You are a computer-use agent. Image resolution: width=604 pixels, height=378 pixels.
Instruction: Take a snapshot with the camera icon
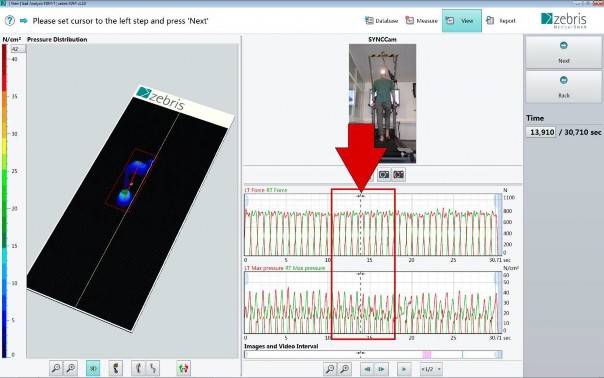[x=384, y=175]
